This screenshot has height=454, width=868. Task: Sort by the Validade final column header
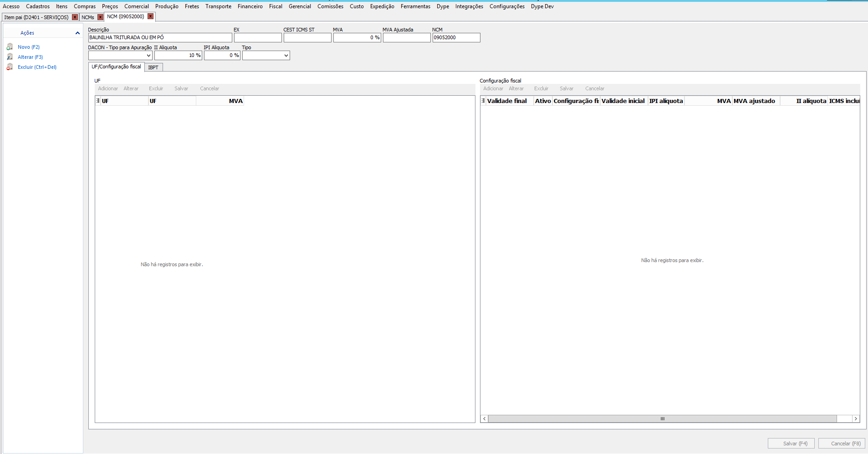click(510, 101)
